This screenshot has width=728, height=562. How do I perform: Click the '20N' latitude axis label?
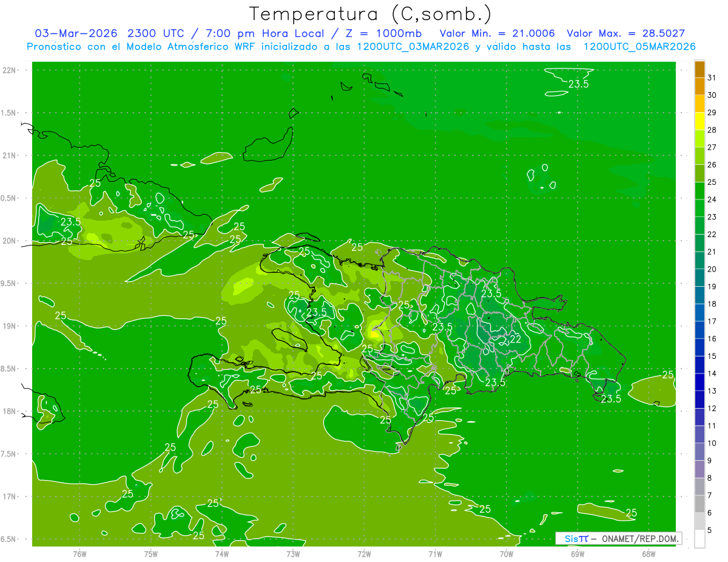(10, 241)
